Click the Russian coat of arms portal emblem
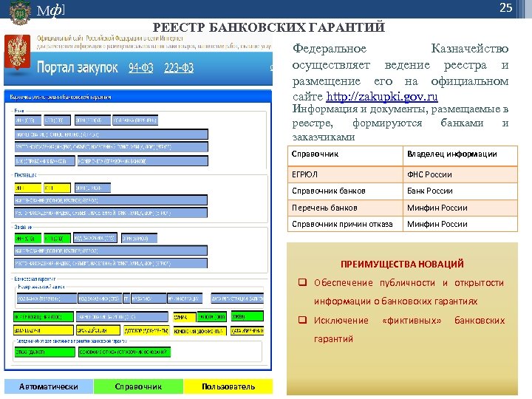The height and width of the screenshot is (399, 532). pos(17,52)
